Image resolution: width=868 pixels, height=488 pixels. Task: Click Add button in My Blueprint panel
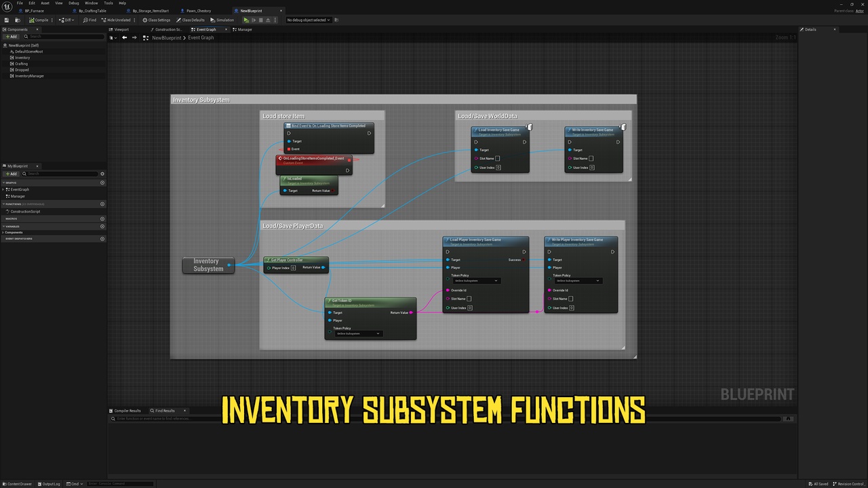click(12, 174)
